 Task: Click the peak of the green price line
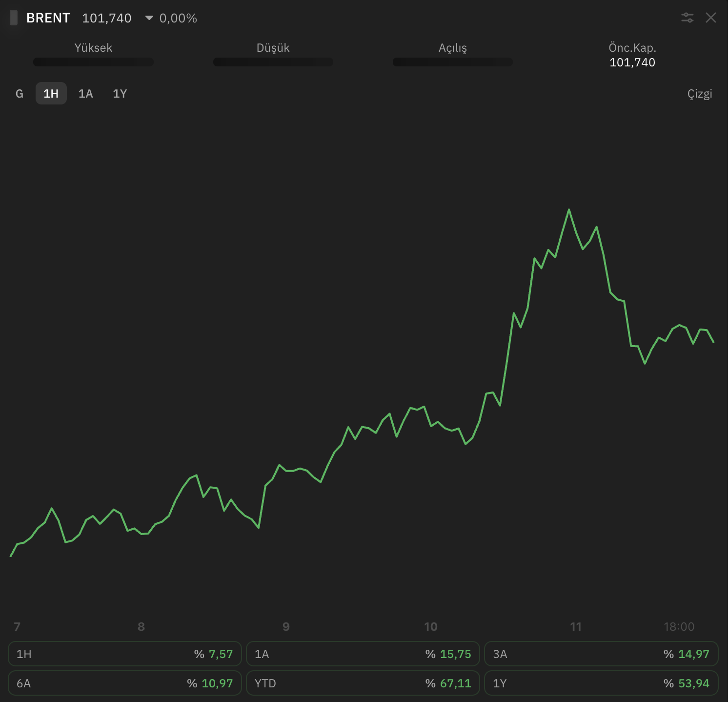569,210
